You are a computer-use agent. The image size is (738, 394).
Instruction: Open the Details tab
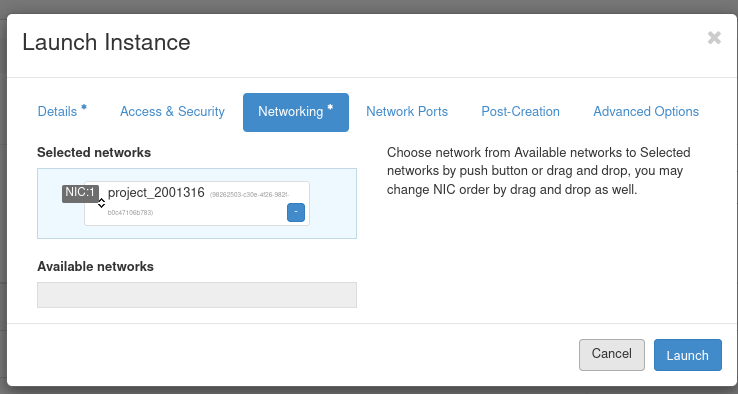[62, 112]
